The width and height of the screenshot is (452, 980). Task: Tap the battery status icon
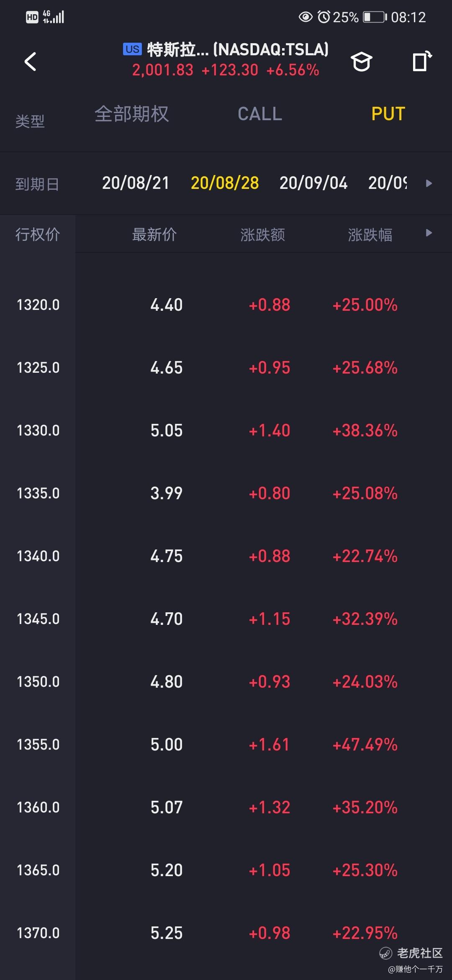[375, 17]
